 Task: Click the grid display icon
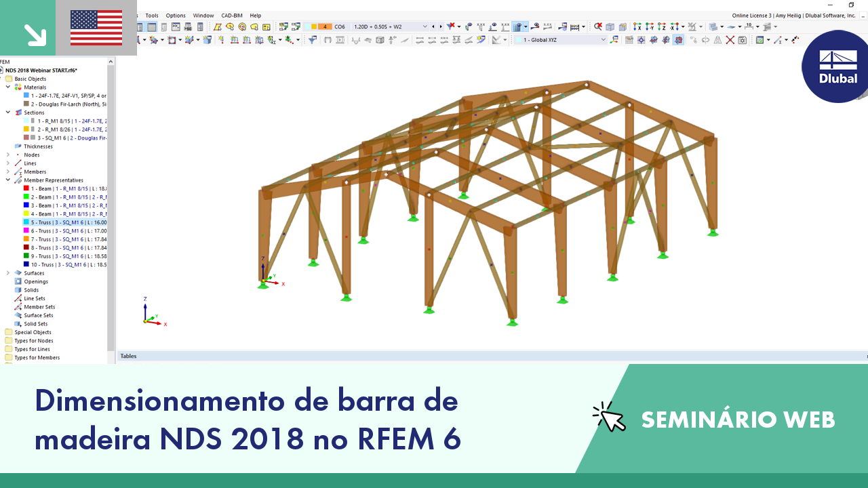[629, 40]
